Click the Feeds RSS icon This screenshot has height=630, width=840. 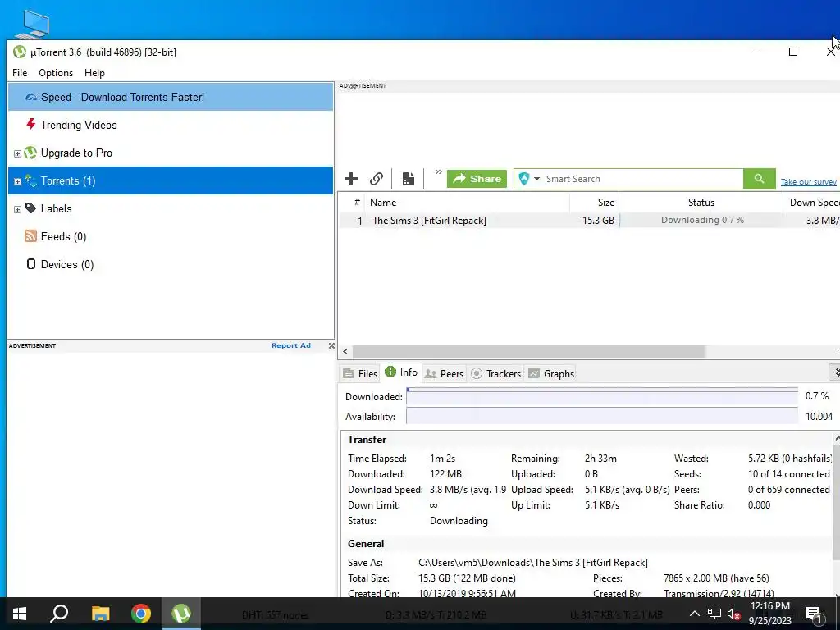(x=30, y=235)
